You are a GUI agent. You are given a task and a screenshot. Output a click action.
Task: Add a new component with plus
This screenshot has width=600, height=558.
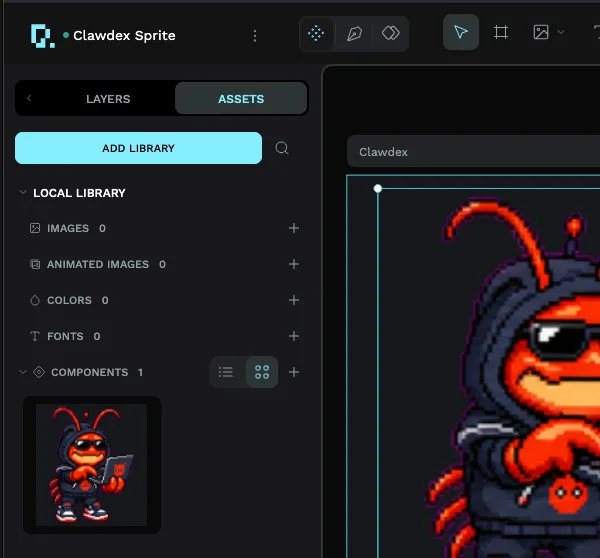pyautogui.click(x=294, y=372)
